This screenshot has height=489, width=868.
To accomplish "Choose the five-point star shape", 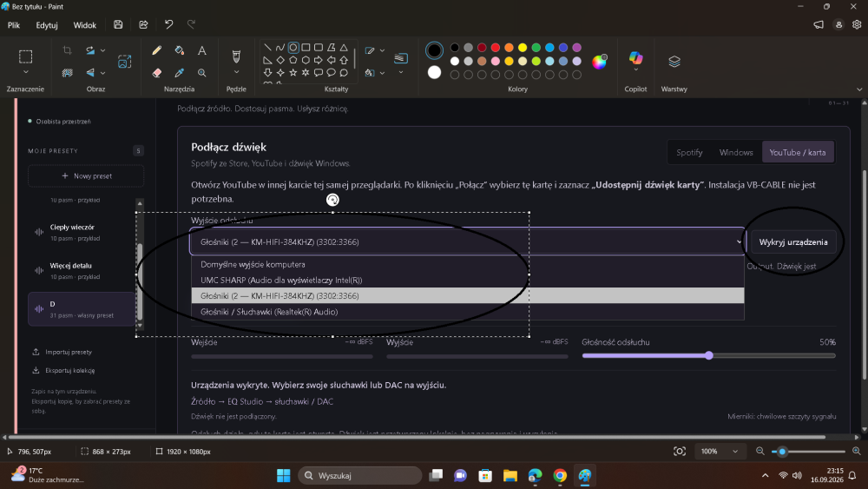I will click(x=293, y=73).
